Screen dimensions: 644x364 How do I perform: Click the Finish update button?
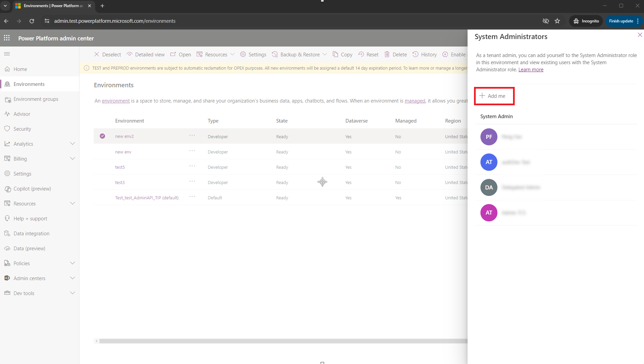621,21
